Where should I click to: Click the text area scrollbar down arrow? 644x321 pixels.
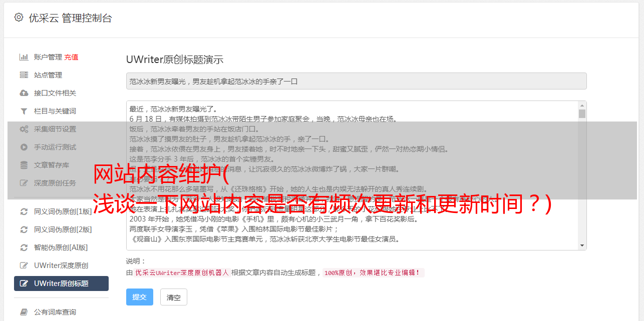click(x=582, y=245)
